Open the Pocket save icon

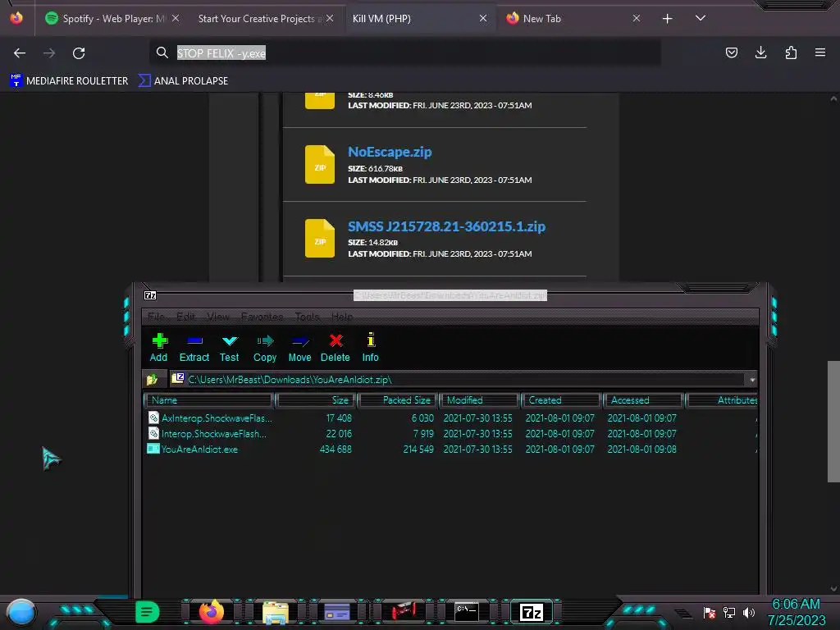pos(731,52)
